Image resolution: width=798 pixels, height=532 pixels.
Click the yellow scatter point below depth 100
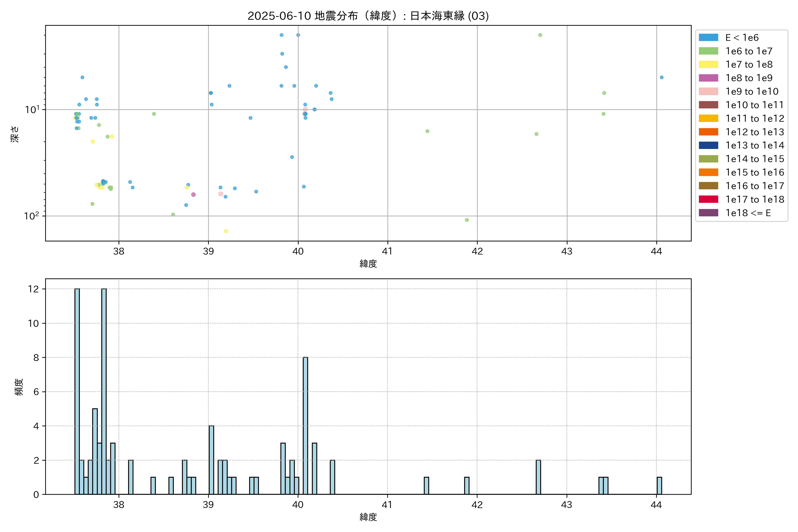click(x=226, y=231)
